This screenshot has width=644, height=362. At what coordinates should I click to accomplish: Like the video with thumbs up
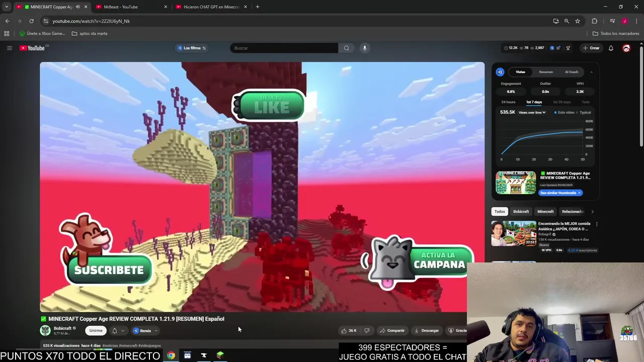(349, 330)
